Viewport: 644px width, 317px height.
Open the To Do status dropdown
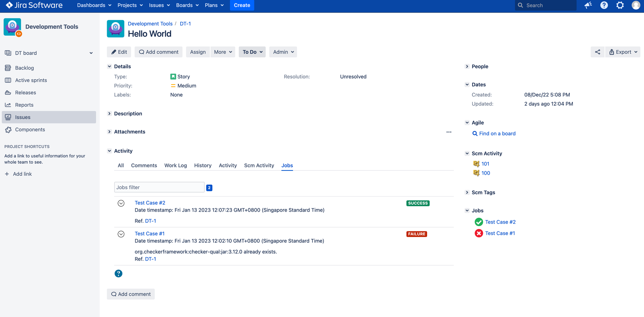coord(252,52)
